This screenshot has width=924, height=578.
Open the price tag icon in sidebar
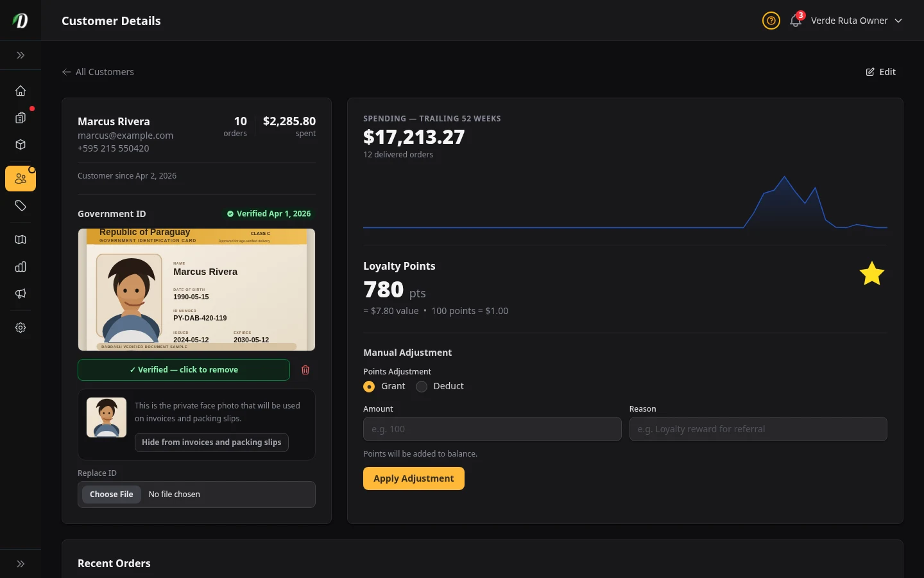point(21,206)
